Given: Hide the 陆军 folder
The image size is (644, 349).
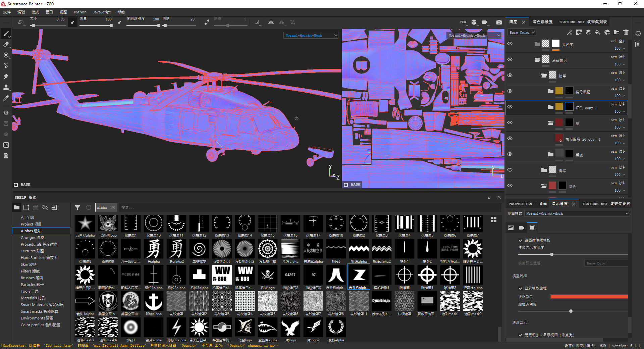Looking at the screenshot, I should 510,75.
